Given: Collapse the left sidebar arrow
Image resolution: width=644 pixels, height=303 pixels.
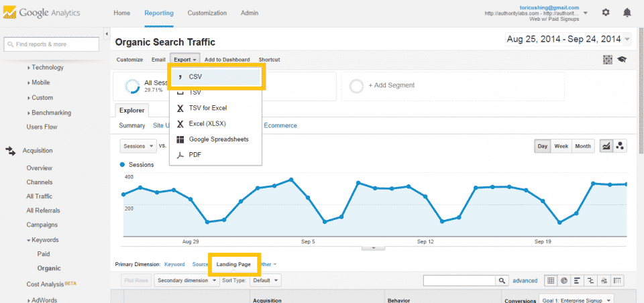Looking at the screenshot, I should pyautogui.click(x=107, y=34).
